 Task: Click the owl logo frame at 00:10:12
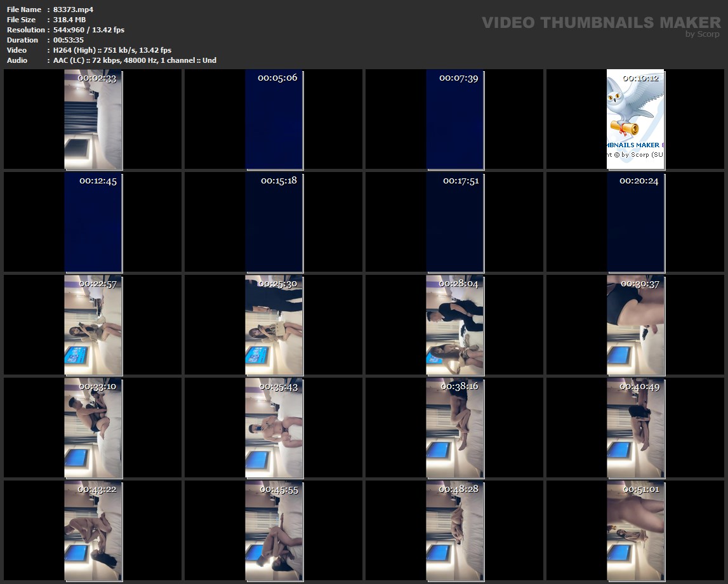coord(635,119)
